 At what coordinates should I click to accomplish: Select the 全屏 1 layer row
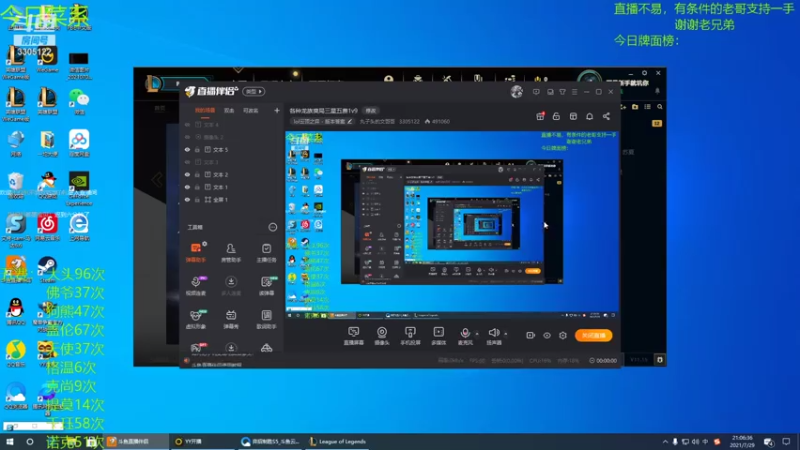[232, 199]
